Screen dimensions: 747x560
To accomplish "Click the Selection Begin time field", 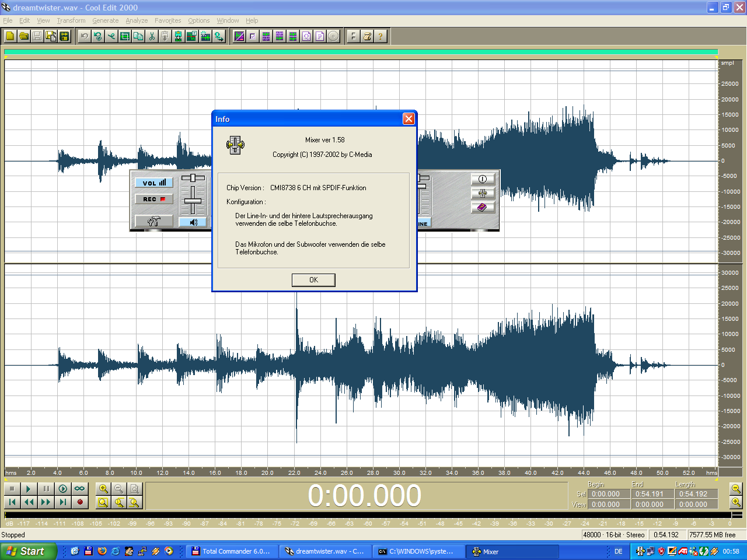I will tap(609, 494).
